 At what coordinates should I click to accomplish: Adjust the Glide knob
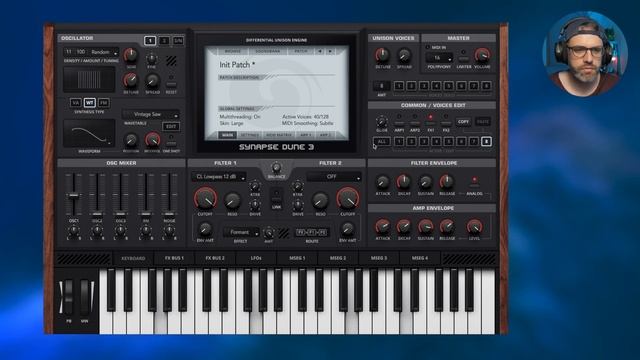tap(382, 122)
